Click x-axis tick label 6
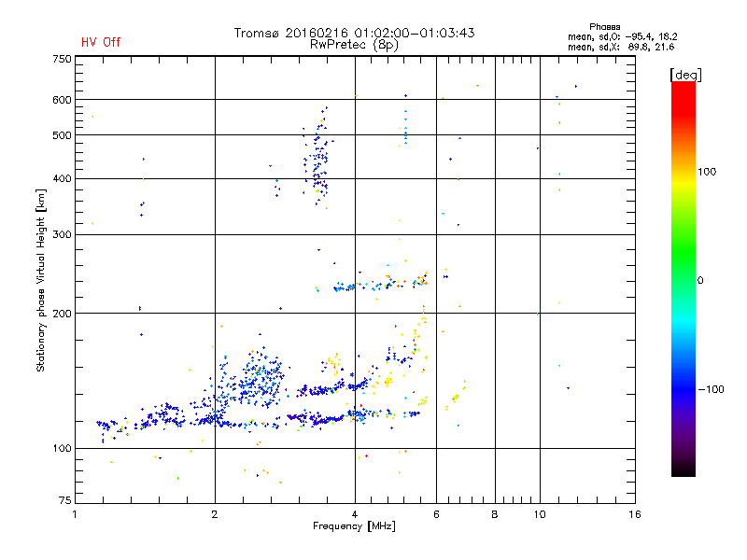Image resolution: width=747 pixels, height=560 pixels. (436, 514)
